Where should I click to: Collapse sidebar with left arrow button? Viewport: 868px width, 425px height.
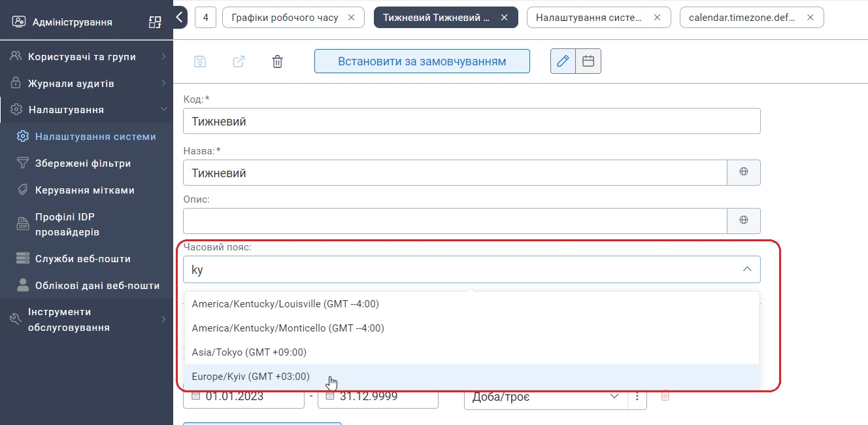coord(180,18)
